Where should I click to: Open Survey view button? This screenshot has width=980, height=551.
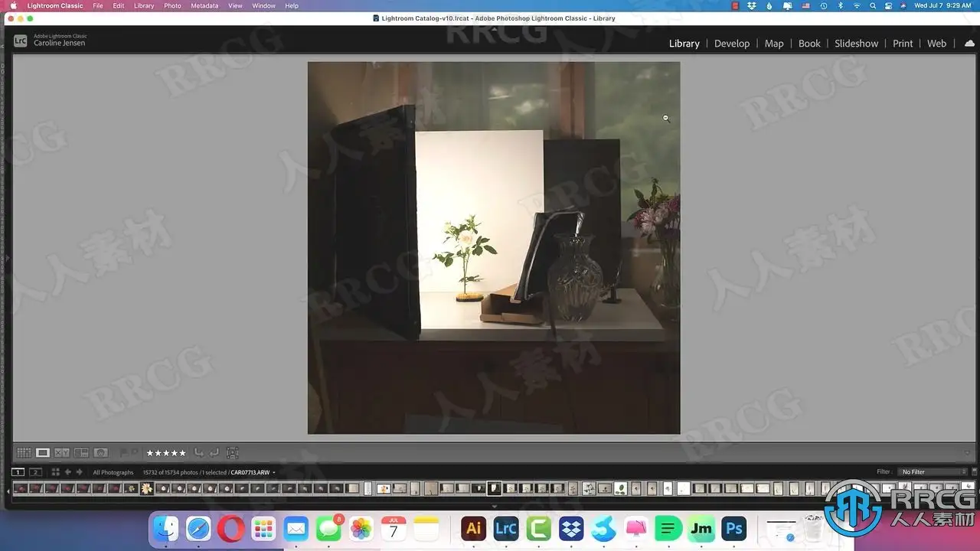pos(81,453)
